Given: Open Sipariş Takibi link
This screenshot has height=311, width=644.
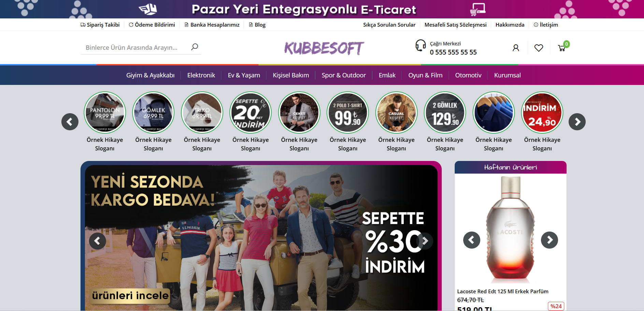Looking at the screenshot, I should 100,25.
